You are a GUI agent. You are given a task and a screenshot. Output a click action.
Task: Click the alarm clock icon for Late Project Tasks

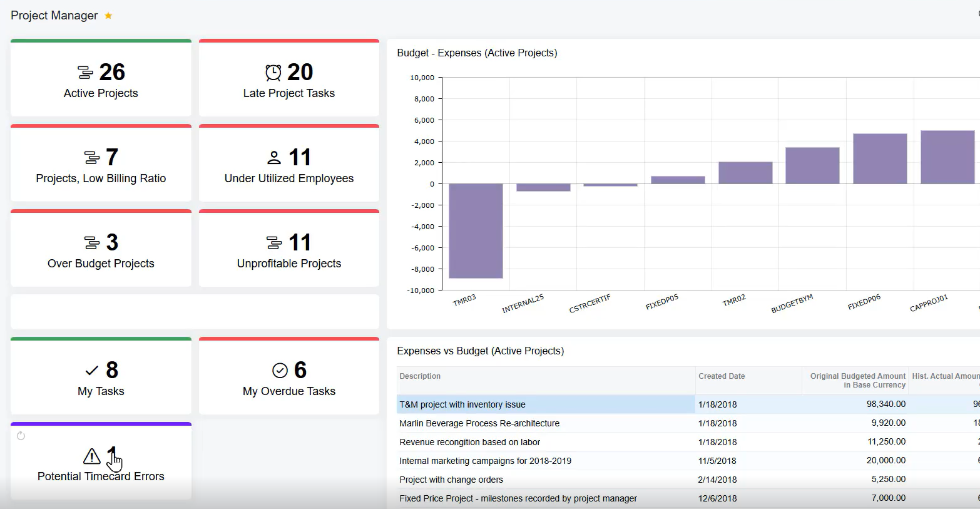[x=273, y=73]
